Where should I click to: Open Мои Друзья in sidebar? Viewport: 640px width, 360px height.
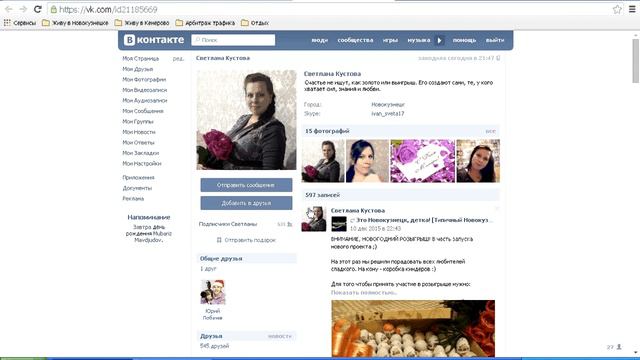(x=138, y=69)
